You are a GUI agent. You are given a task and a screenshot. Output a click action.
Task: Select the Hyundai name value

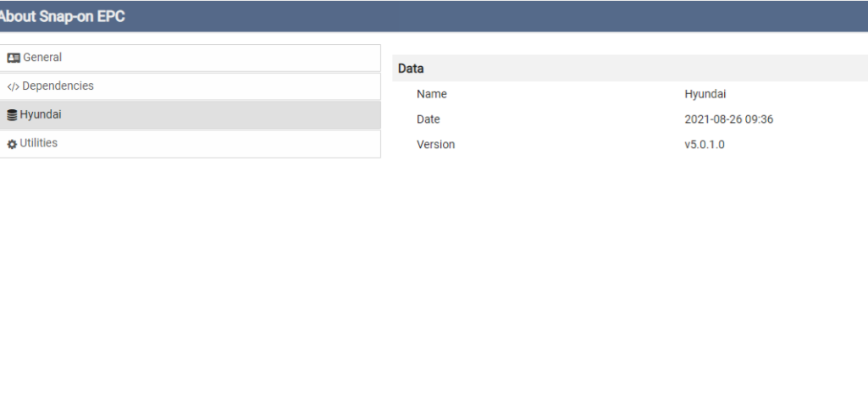[705, 94]
